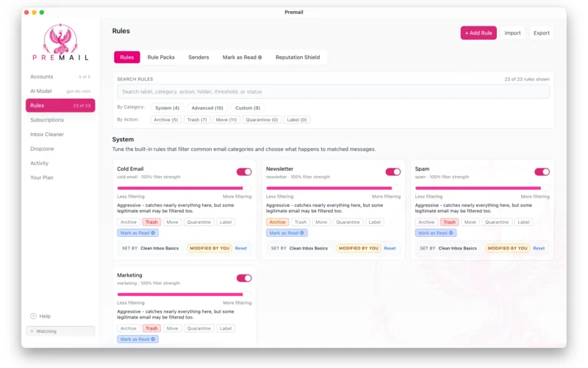Click the Add Rule button
Viewport: 588px width, 368px height.
(x=478, y=33)
